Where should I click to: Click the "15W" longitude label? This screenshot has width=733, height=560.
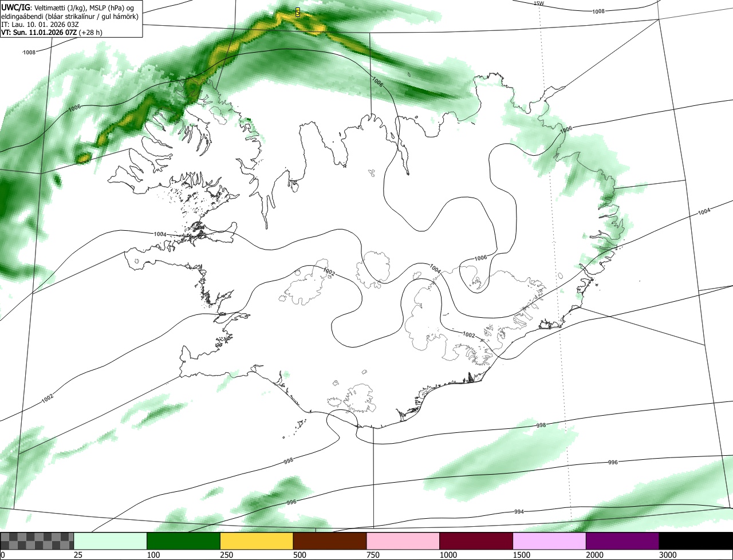(x=538, y=3)
